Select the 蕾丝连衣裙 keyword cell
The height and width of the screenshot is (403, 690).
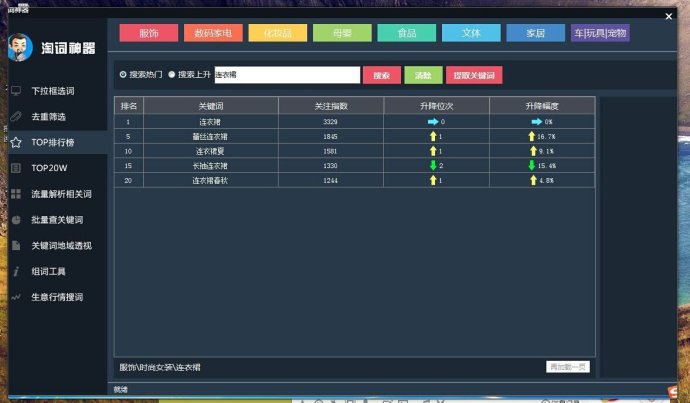pyautogui.click(x=210, y=136)
